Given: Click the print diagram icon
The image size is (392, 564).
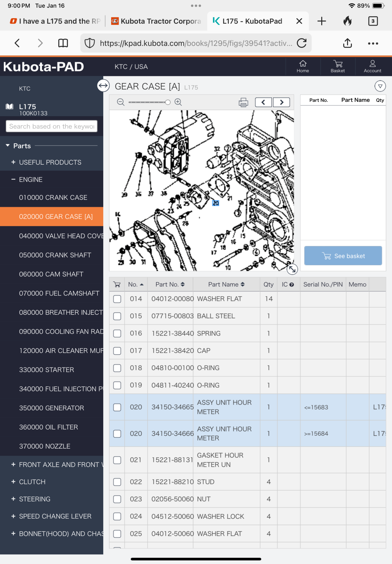Looking at the screenshot, I should [243, 102].
